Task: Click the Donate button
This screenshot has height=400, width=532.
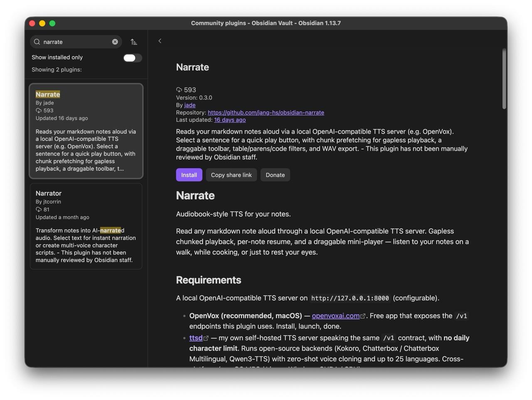Action: point(275,175)
